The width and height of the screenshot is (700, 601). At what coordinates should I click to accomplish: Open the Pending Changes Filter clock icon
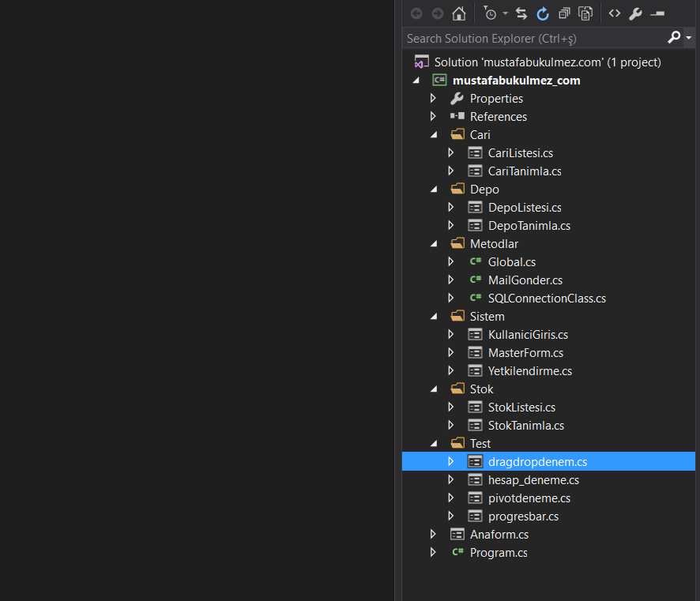point(490,13)
